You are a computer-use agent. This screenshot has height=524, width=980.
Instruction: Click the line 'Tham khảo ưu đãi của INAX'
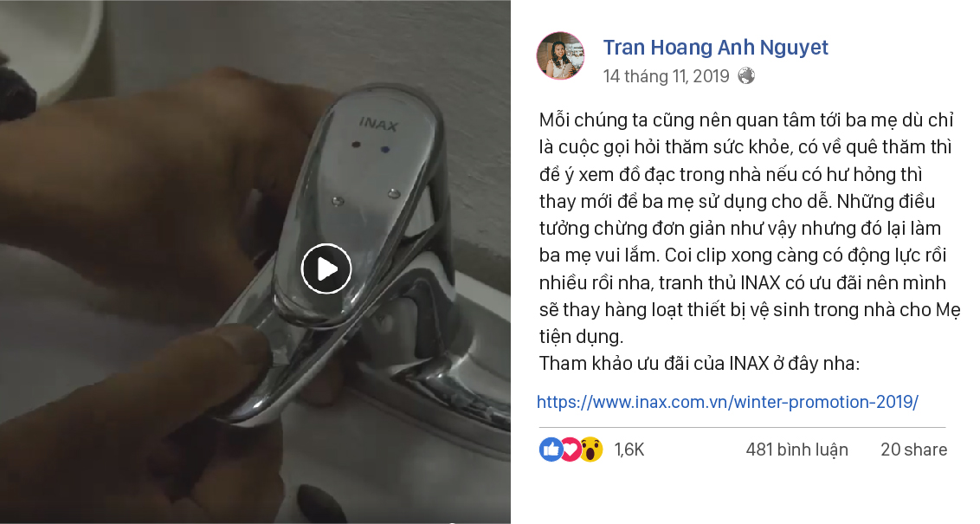coord(700,363)
